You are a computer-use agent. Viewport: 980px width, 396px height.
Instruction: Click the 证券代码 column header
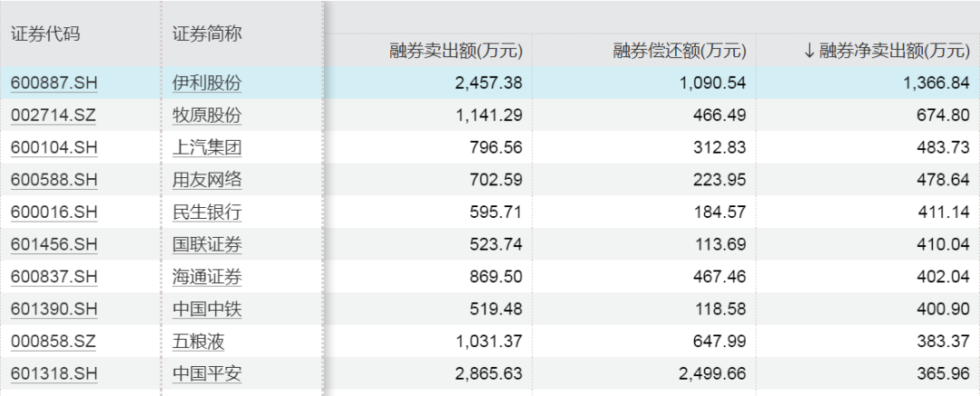point(45,35)
